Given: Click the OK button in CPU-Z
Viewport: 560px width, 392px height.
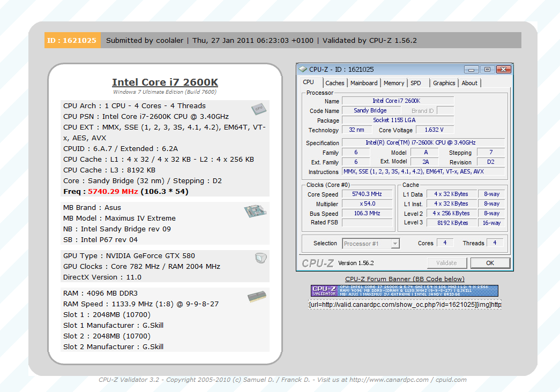Looking at the screenshot, I should (x=490, y=263).
